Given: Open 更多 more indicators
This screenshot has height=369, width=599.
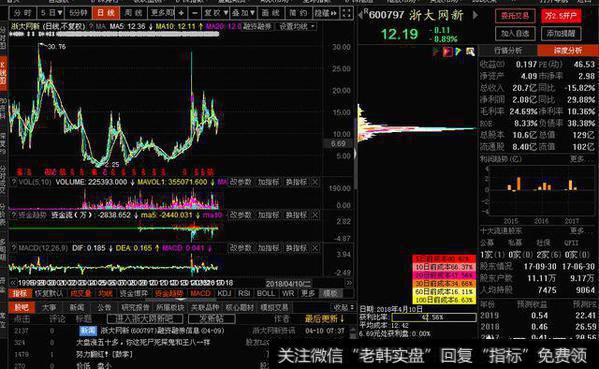Looking at the screenshot, I should coord(308,293).
